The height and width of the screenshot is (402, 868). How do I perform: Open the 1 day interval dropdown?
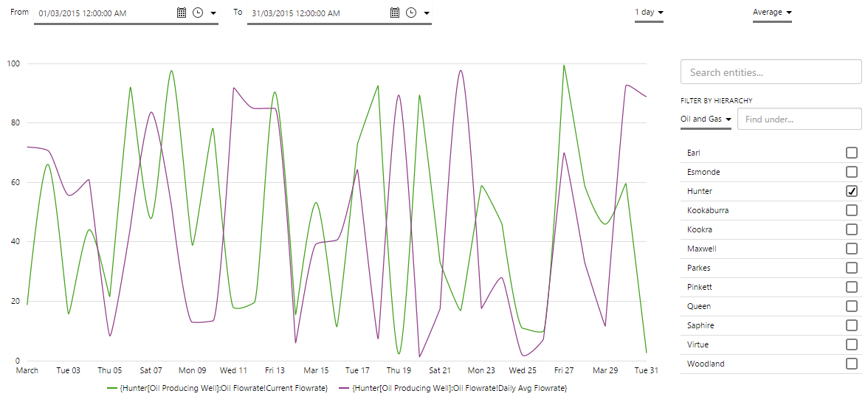[650, 13]
